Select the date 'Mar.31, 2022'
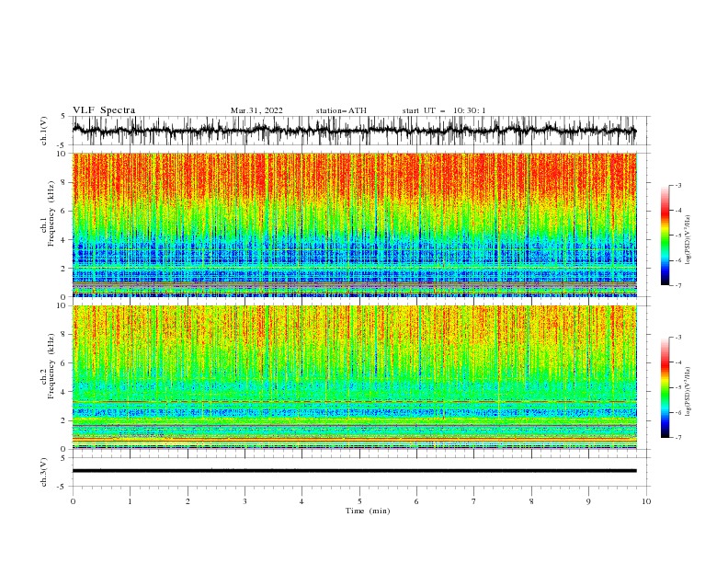Screen dimensions: 728x563 click(256, 110)
